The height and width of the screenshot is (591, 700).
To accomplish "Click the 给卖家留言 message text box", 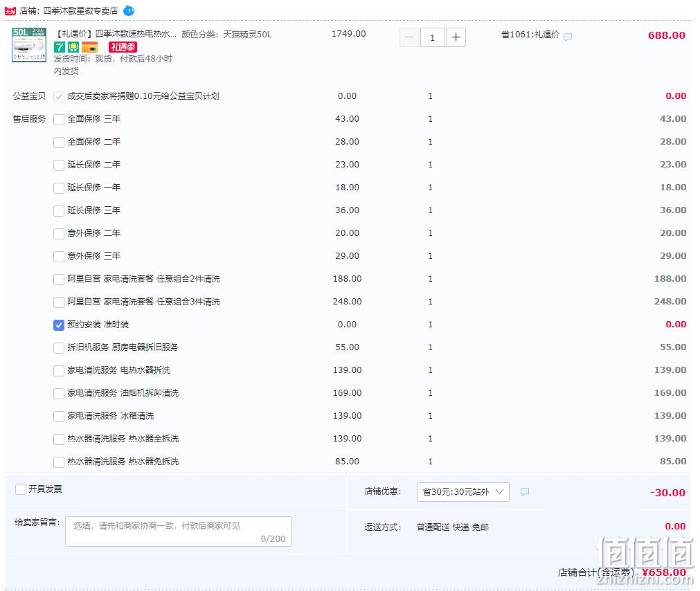I will [x=179, y=531].
